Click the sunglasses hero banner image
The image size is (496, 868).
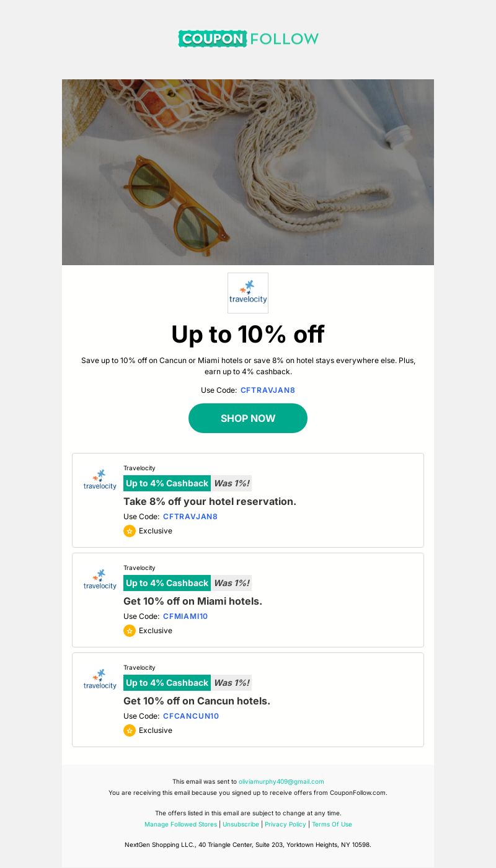248,172
